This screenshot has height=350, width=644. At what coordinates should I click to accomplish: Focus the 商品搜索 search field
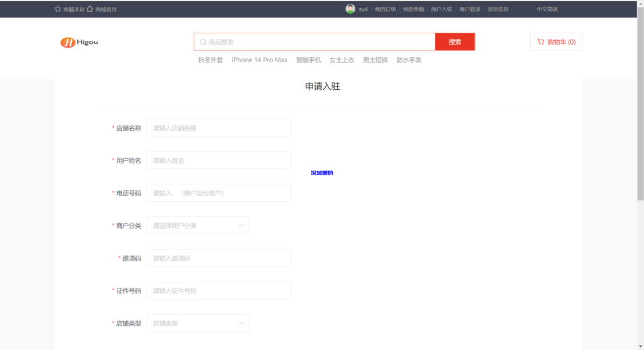[x=314, y=42]
